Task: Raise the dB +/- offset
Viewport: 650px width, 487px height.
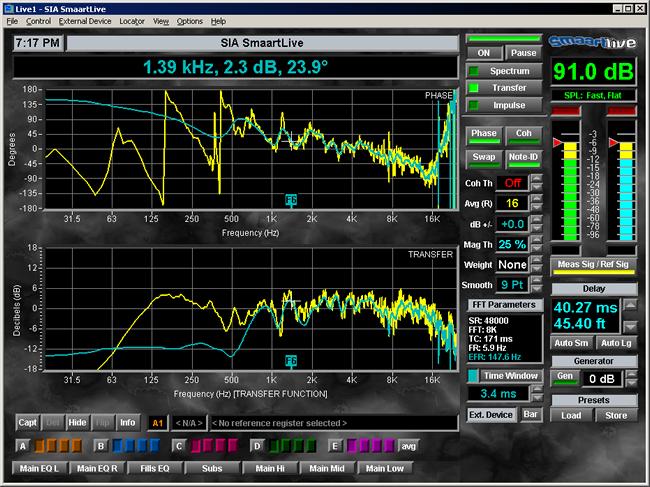Action: pos(536,219)
